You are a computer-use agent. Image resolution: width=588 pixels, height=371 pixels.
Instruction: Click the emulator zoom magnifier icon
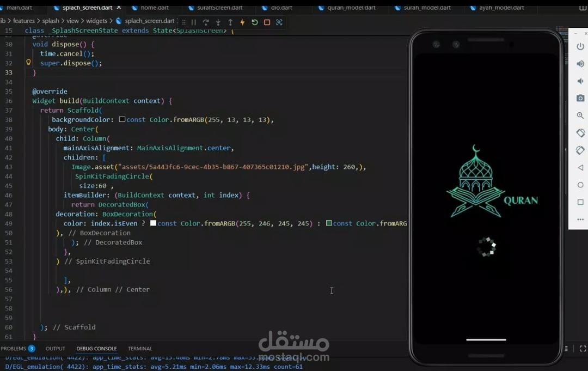[580, 115]
